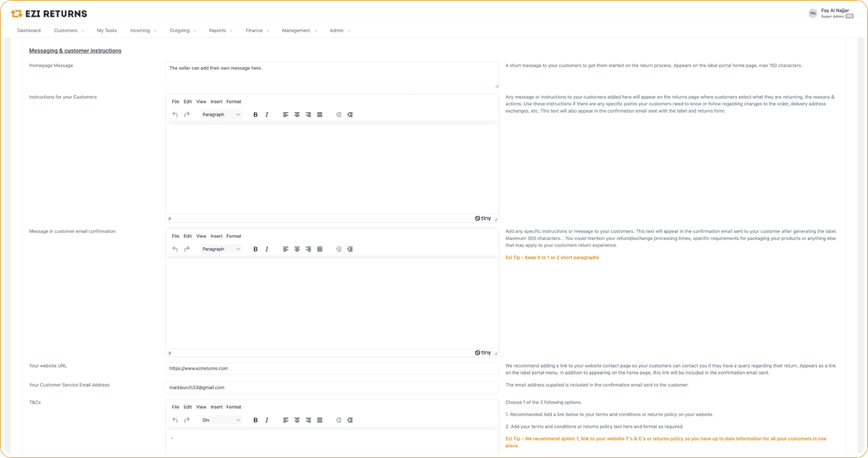This screenshot has height=458, width=868.
Task: Open the Div block format dropdown
Action: [x=221, y=420]
